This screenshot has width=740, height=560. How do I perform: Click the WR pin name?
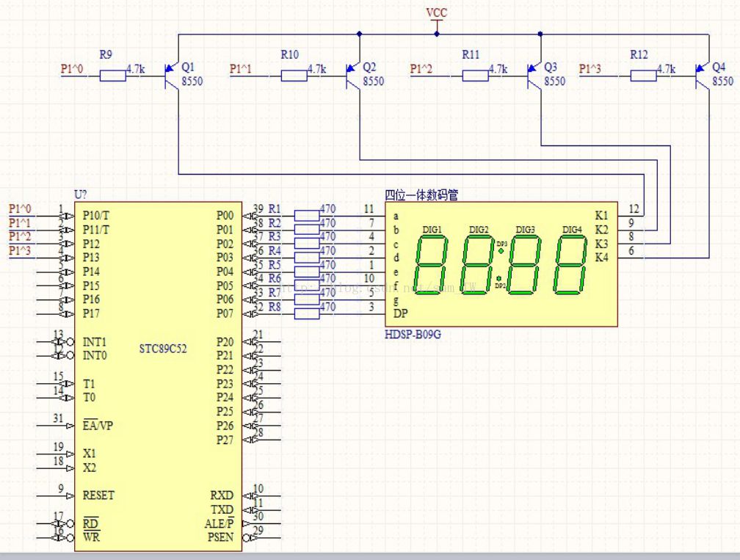click(x=91, y=537)
